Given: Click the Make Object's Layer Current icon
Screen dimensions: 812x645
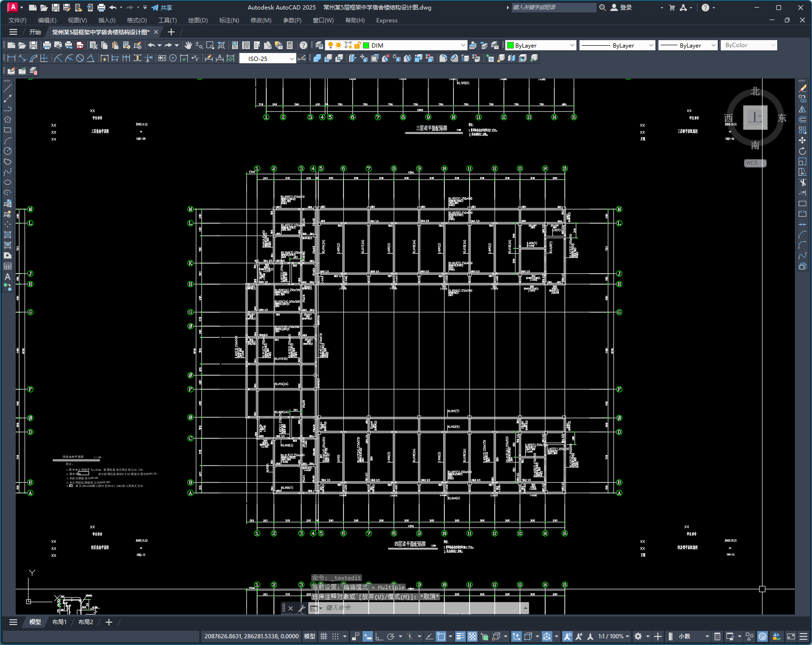Looking at the screenshot, I should [473, 45].
